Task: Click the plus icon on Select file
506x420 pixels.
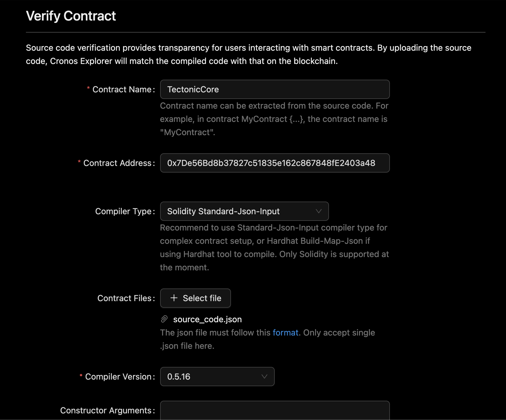Action: click(174, 298)
